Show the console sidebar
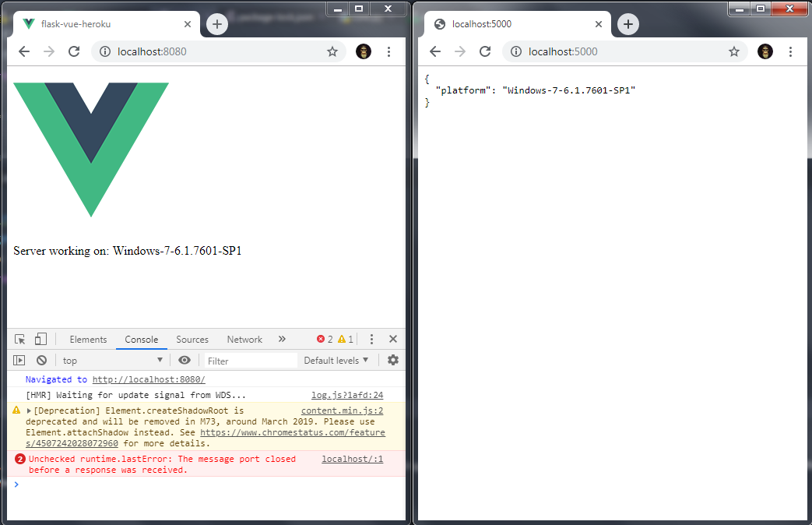The height and width of the screenshot is (525, 812). point(19,360)
